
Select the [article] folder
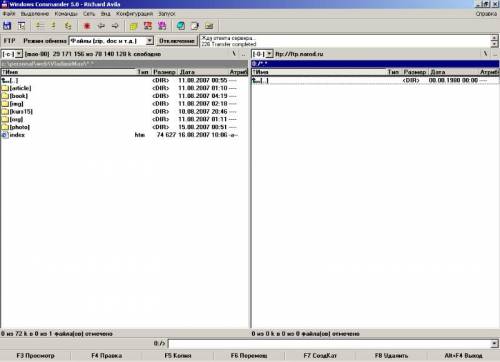pyautogui.click(x=124, y=88)
